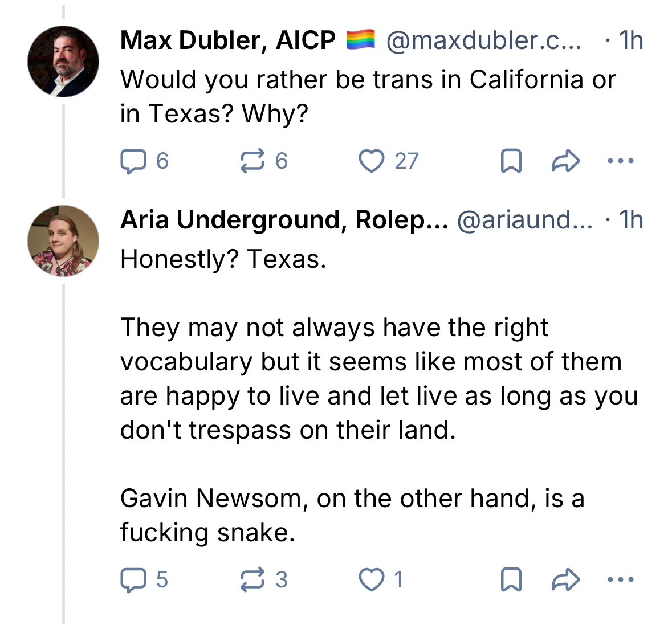Screen dimensions: 672x629
Task: Click the @maxdubler handle
Action: point(484,40)
